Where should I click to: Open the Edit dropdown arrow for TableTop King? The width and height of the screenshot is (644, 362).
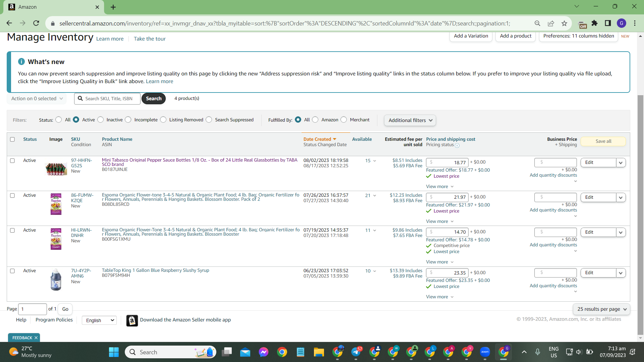[x=621, y=273]
